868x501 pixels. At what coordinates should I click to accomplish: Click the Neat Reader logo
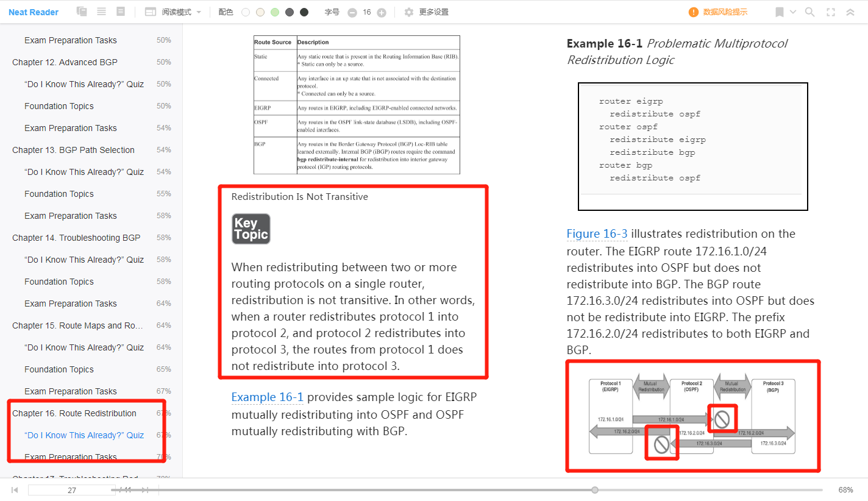point(34,12)
